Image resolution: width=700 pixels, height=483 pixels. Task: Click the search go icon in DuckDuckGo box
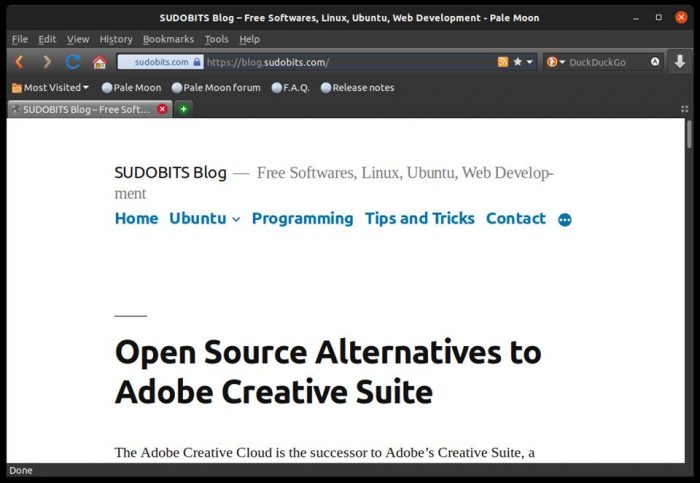pyautogui.click(x=655, y=62)
